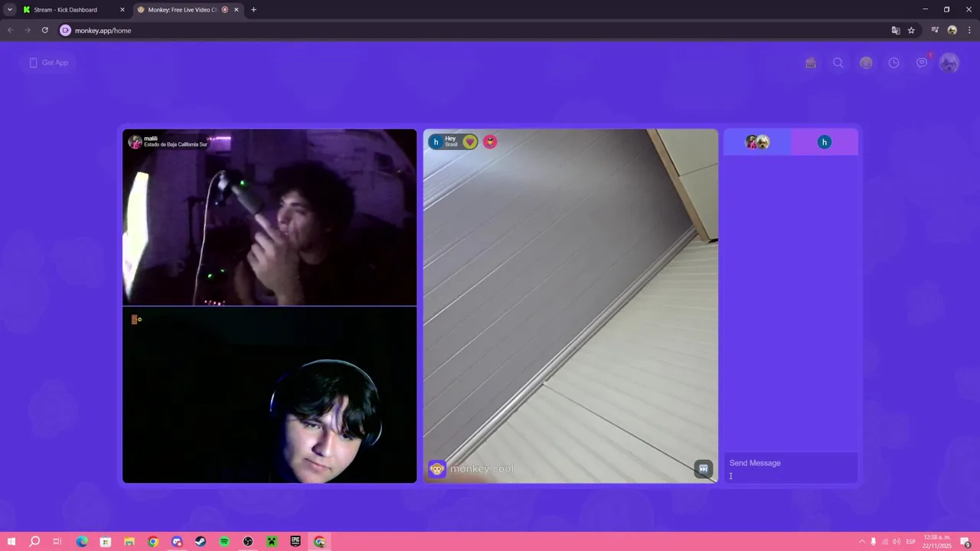This screenshot has width=980, height=551.
Task: Open the Chrome profile avatar in the toolbar
Action: click(952, 31)
